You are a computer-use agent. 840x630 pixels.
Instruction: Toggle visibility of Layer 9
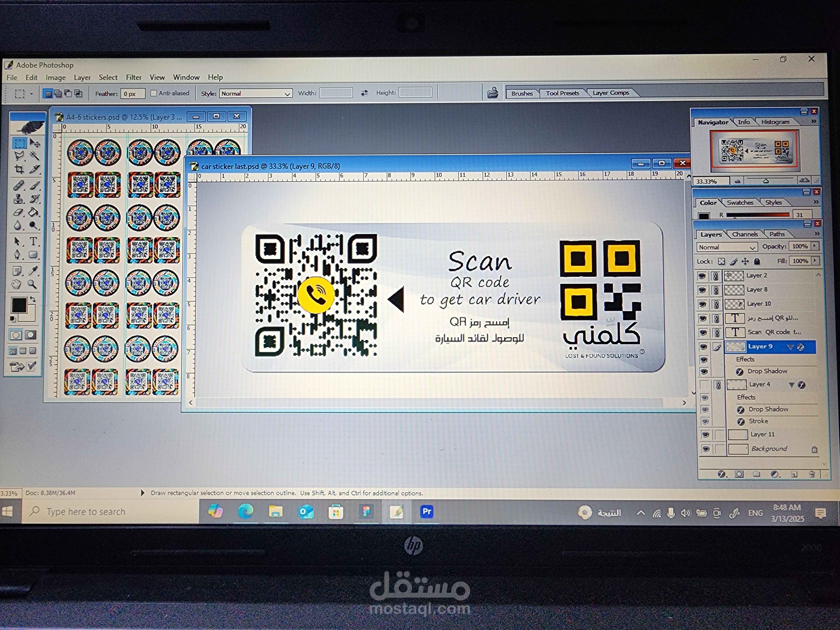pos(703,347)
